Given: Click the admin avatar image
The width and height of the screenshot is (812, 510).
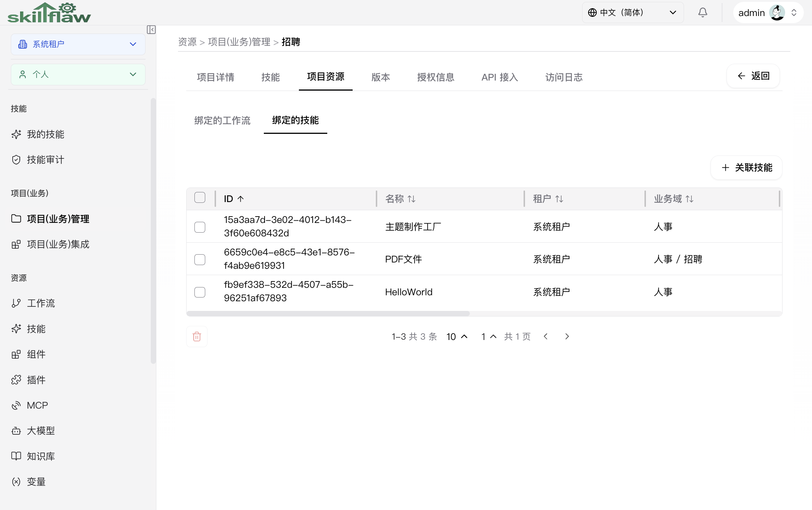Looking at the screenshot, I should click(777, 13).
